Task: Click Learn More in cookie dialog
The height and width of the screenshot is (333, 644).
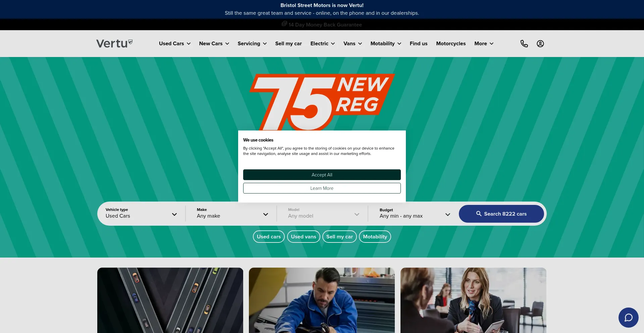Action: tap(322, 188)
